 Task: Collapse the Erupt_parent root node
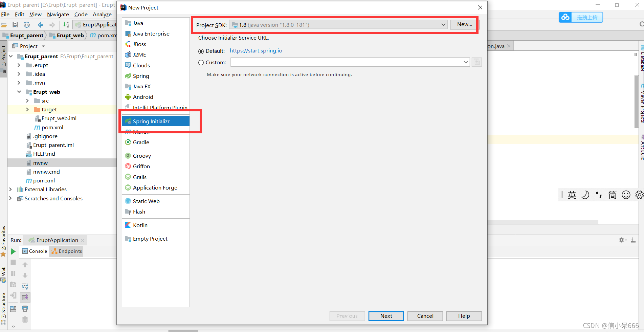coord(11,56)
